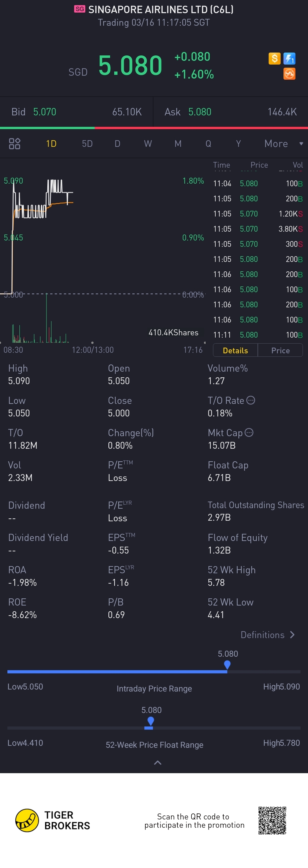This screenshot has height=868, width=308.
Task: Tap the Total Outstanding Shares label
Action: coord(256,505)
